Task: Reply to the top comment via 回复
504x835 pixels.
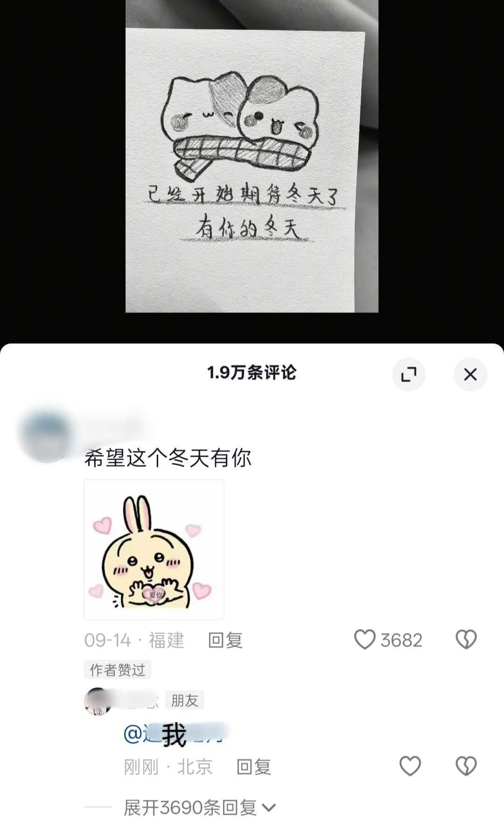Action: point(225,640)
